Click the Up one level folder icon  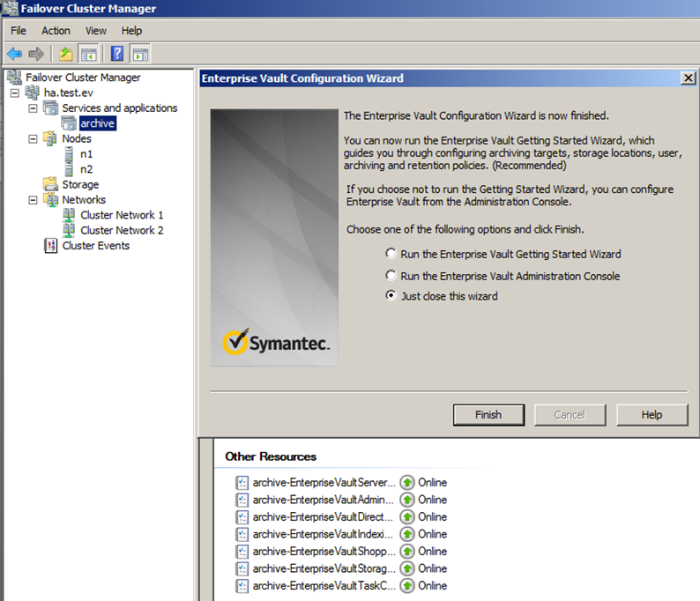tap(66, 54)
